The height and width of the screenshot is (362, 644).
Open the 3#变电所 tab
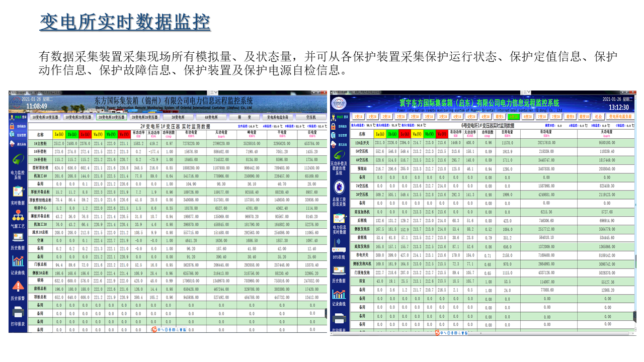point(179,117)
